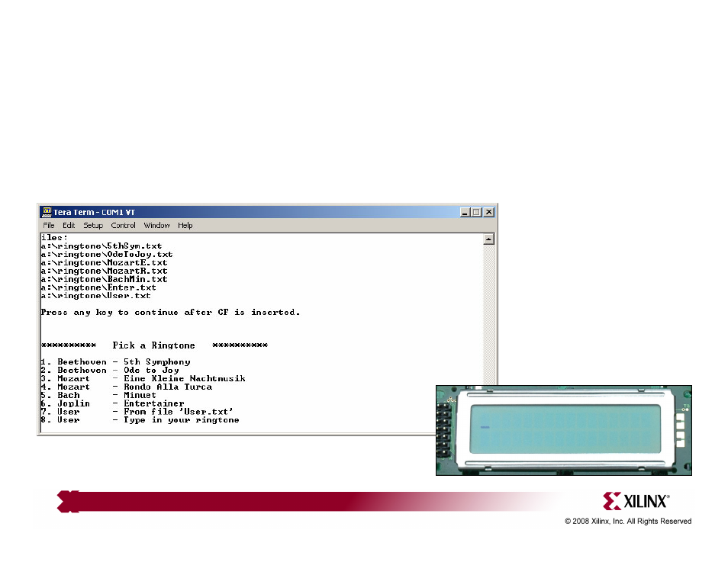Viewport: 728px width, 562px height.
Task: Maximize the Tera Term window
Action: coord(476,213)
